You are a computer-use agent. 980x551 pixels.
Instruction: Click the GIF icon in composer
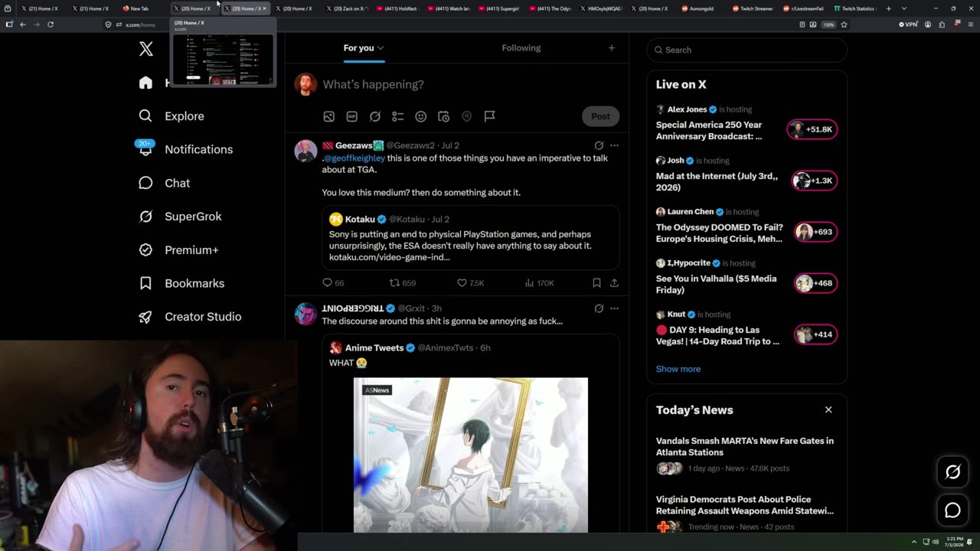(351, 116)
